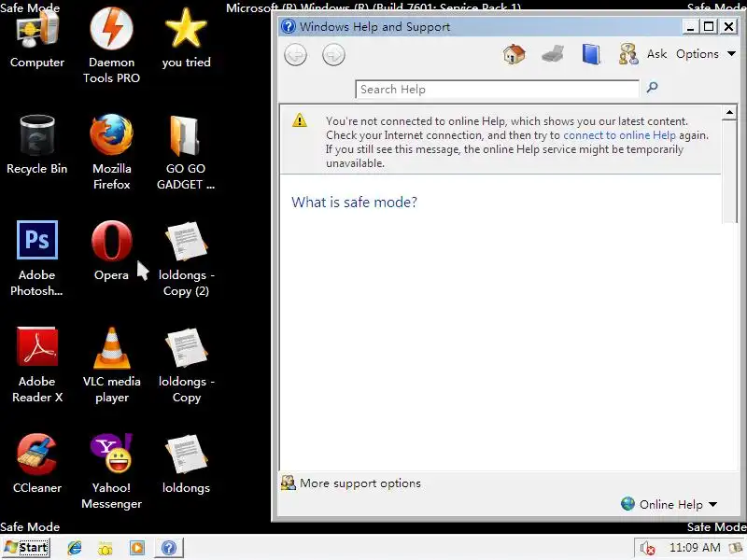Click the scrollbar up arrow

[x=729, y=112]
